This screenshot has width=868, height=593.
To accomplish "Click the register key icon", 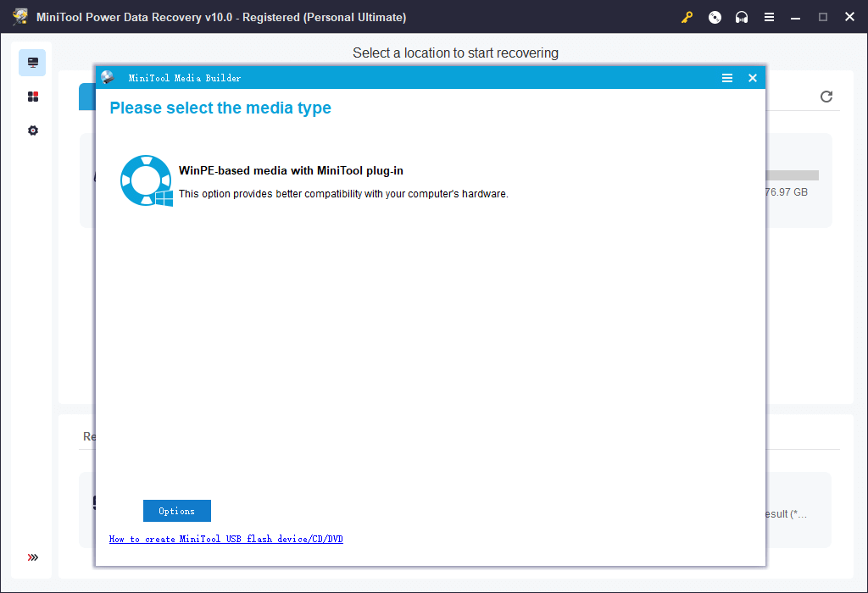I will [688, 17].
